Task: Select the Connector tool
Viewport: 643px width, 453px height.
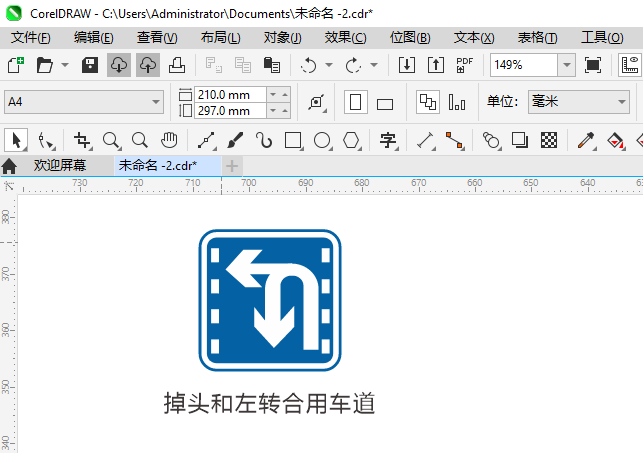Action: [x=454, y=140]
